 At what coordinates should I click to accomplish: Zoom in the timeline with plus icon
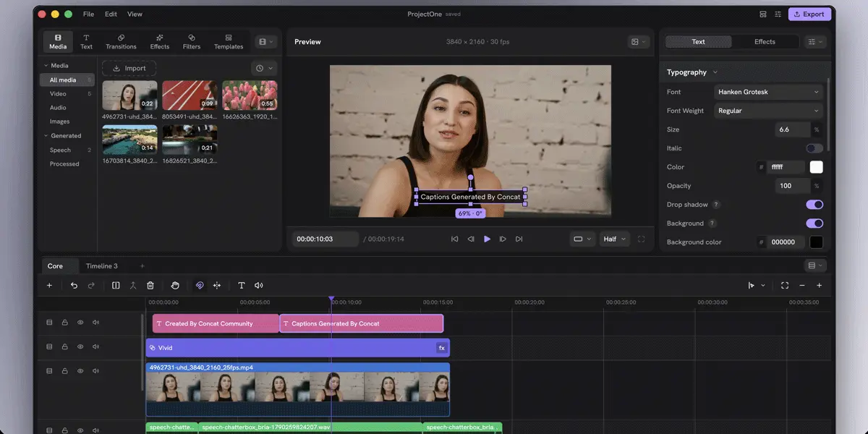pyautogui.click(x=820, y=286)
